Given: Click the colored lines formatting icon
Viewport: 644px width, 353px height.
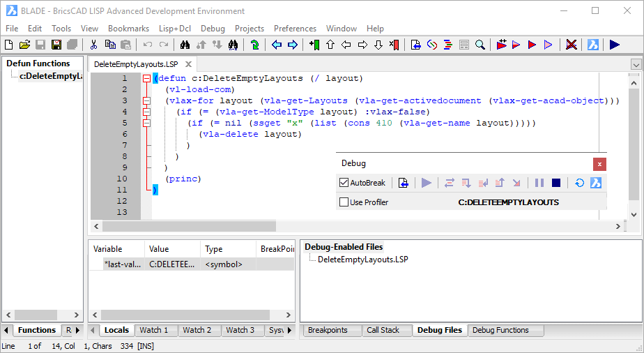Looking at the screenshot, I should (447, 45).
